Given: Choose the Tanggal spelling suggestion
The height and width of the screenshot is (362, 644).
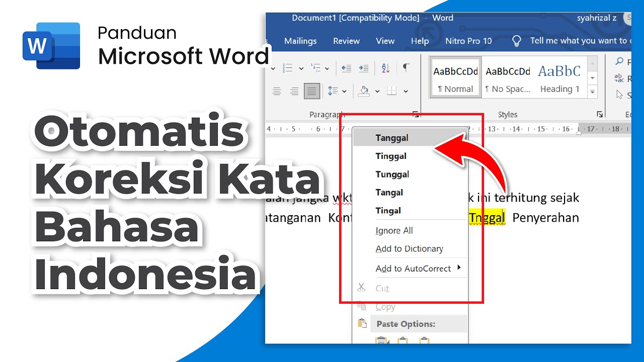Looking at the screenshot, I should (x=411, y=138).
